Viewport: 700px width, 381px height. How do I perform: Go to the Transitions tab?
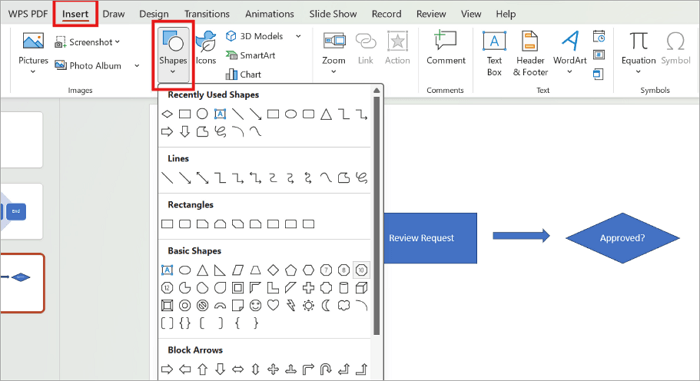[x=207, y=14]
